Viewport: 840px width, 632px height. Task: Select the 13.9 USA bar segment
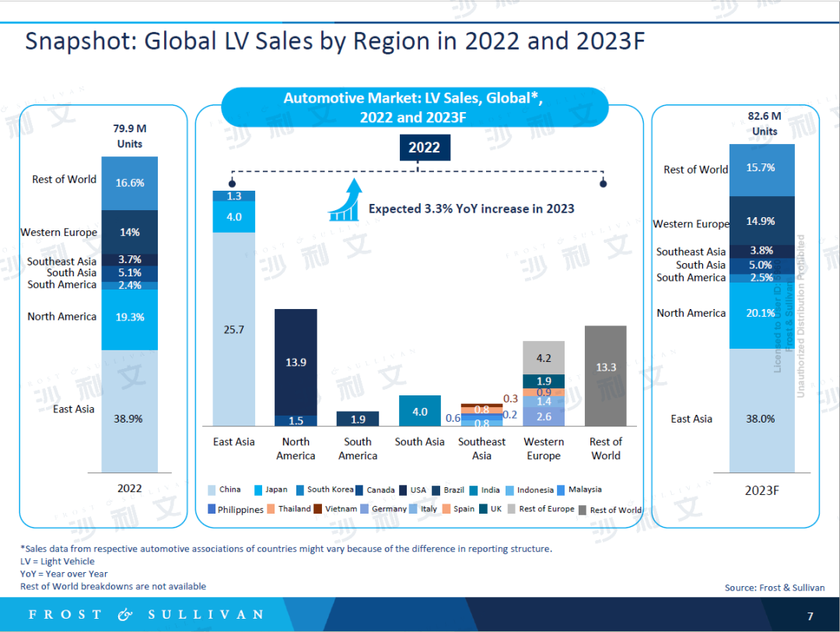296,362
